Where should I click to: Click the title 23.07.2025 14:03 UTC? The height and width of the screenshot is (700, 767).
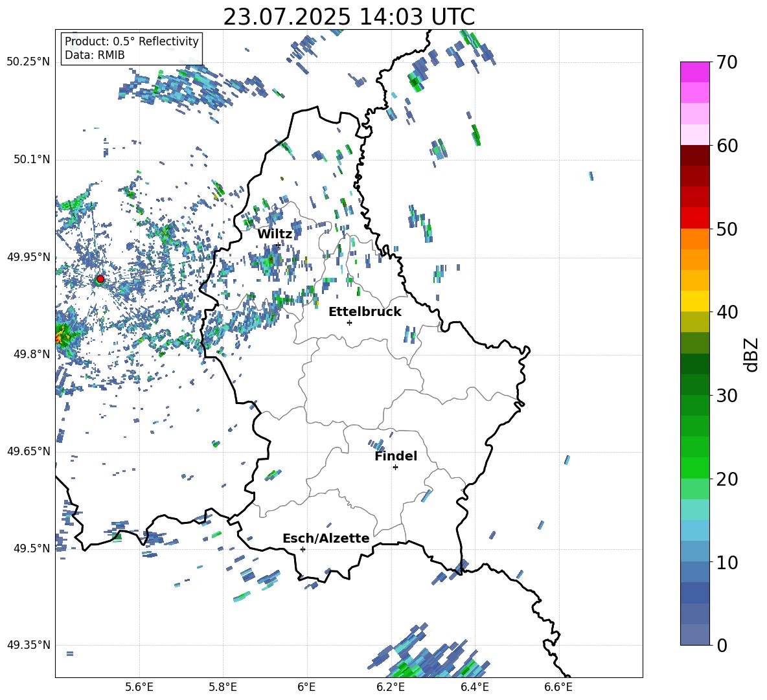pyautogui.click(x=349, y=17)
